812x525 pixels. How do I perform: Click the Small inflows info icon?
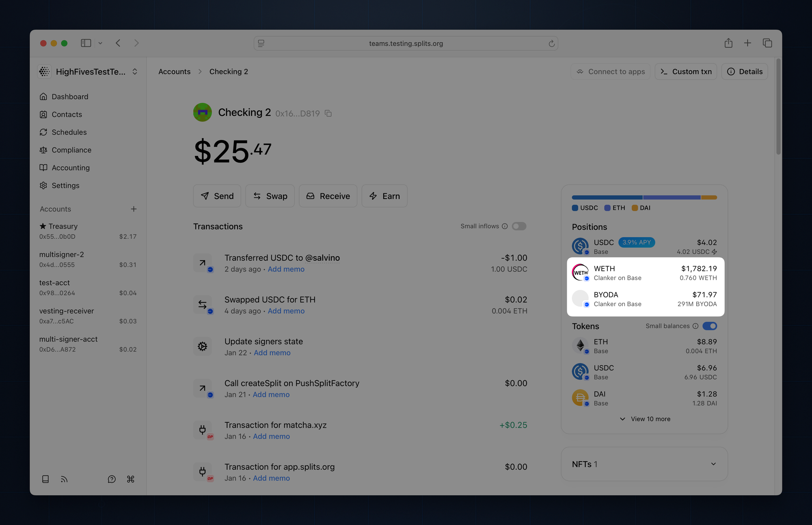pyautogui.click(x=505, y=226)
